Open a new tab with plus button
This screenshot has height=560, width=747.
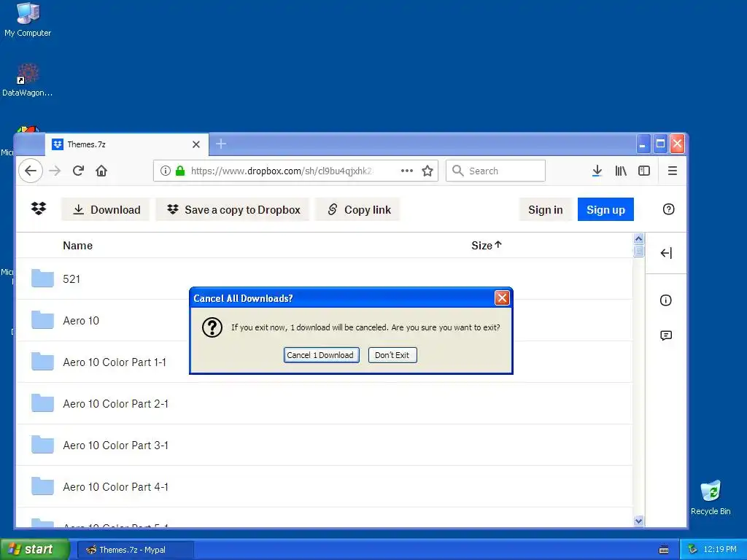220,144
